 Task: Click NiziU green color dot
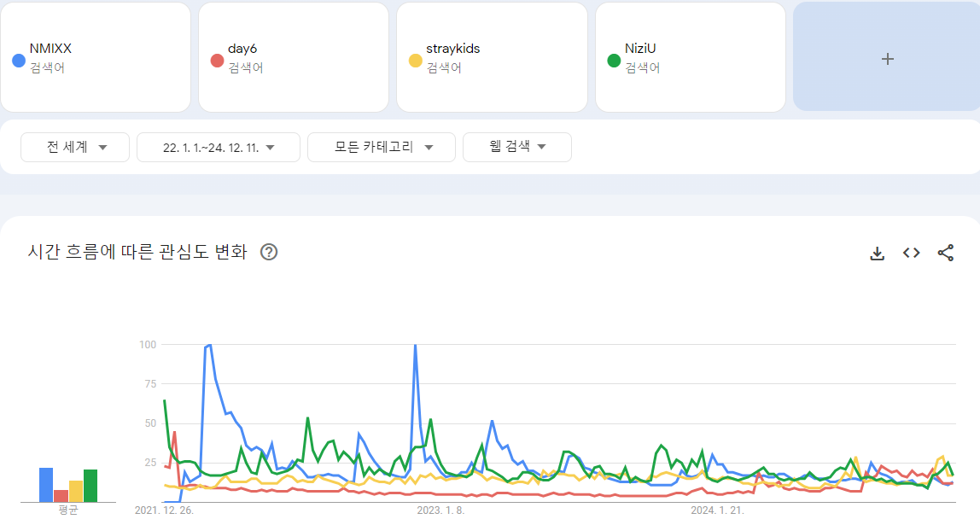pos(614,61)
